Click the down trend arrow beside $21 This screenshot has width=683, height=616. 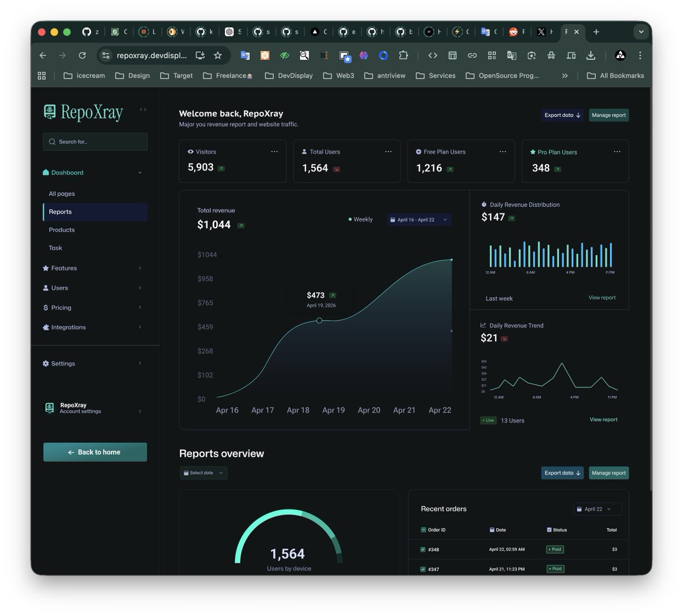coord(504,339)
